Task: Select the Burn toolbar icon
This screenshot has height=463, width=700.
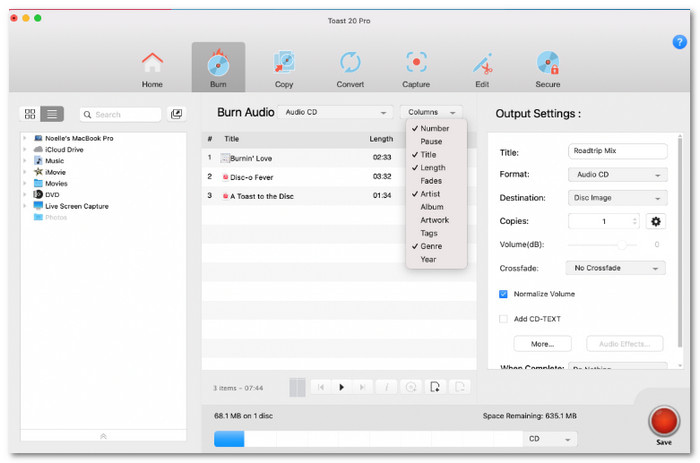Action: click(x=218, y=67)
